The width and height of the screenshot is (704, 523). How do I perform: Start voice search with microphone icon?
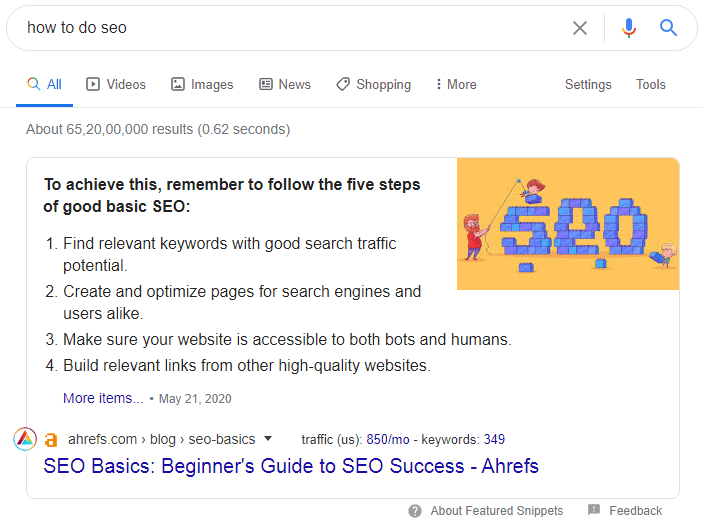[629, 28]
